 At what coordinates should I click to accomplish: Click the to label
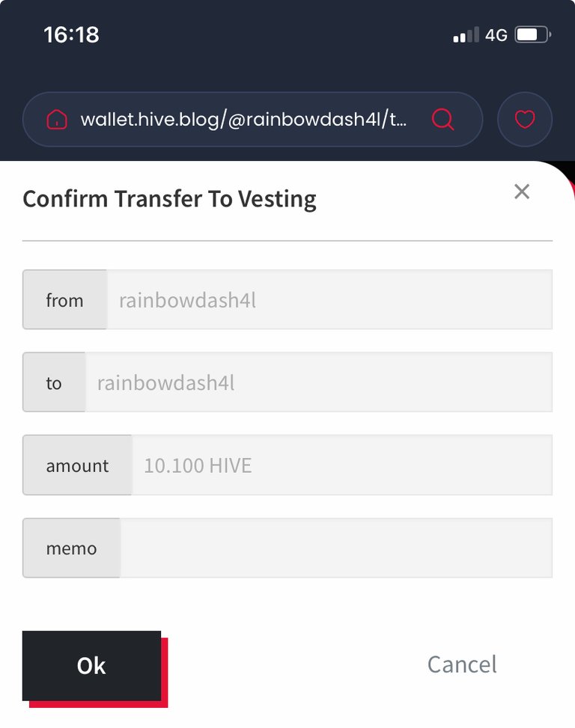(54, 382)
